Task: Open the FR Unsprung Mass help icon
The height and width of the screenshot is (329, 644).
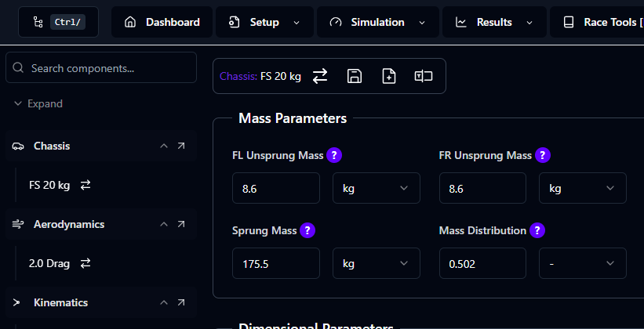Action: coord(543,155)
